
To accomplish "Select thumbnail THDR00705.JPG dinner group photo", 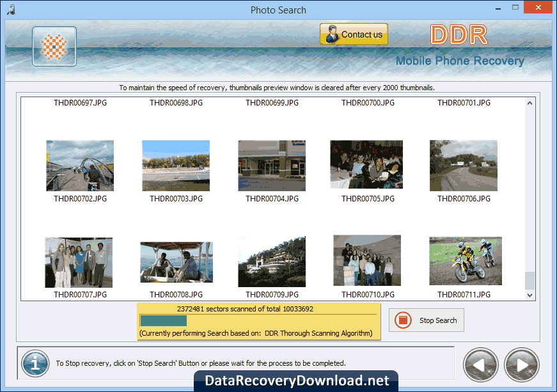I will point(366,164).
